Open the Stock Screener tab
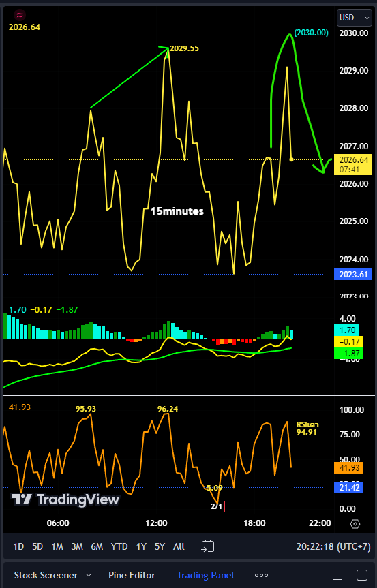The image size is (377, 588). click(46, 575)
